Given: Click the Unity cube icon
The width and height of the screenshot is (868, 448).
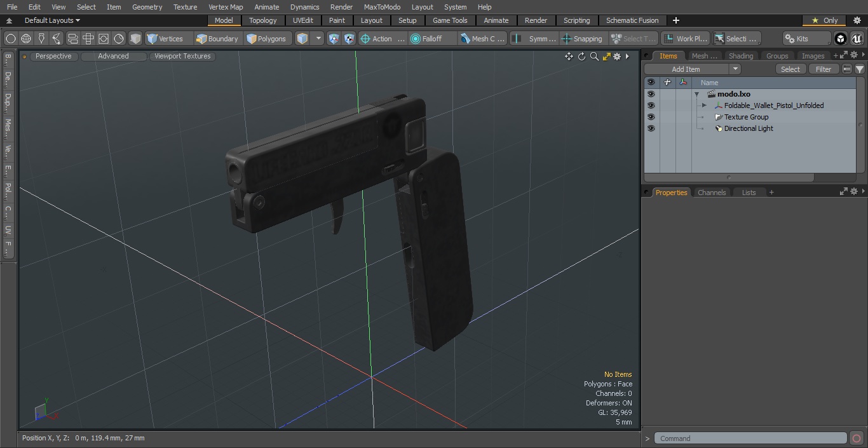Looking at the screenshot, I should pyautogui.click(x=841, y=39).
